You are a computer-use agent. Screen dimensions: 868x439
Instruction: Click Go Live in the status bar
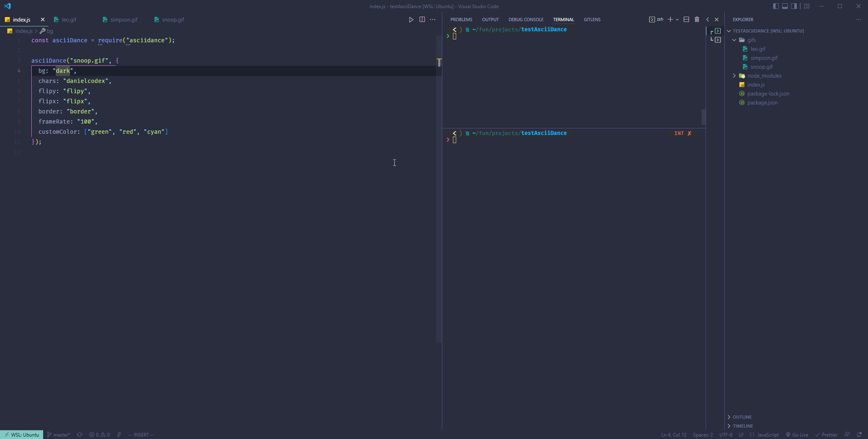[x=797, y=435]
